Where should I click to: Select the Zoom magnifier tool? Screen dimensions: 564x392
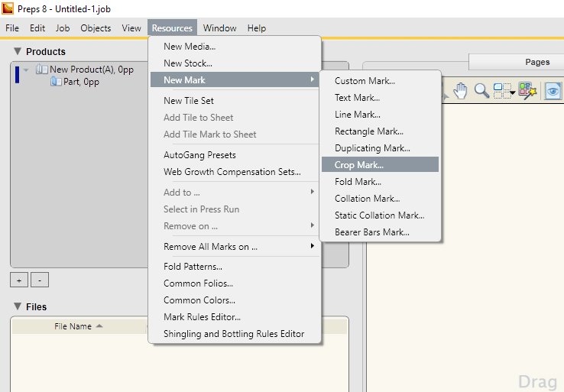point(481,91)
